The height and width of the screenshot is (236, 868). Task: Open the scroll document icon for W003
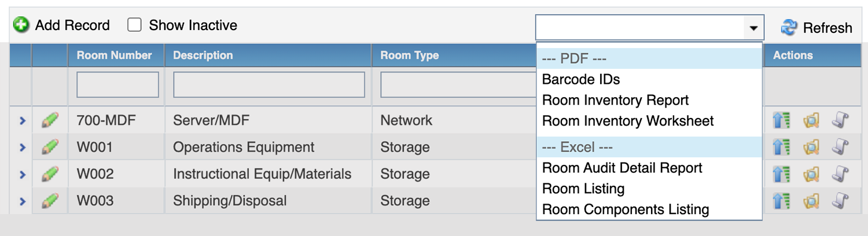click(840, 201)
